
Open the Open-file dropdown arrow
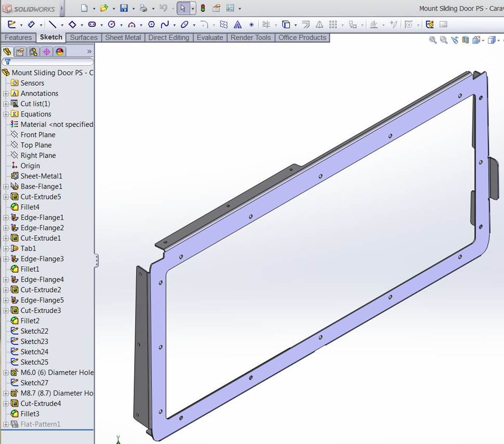tap(113, 8)
